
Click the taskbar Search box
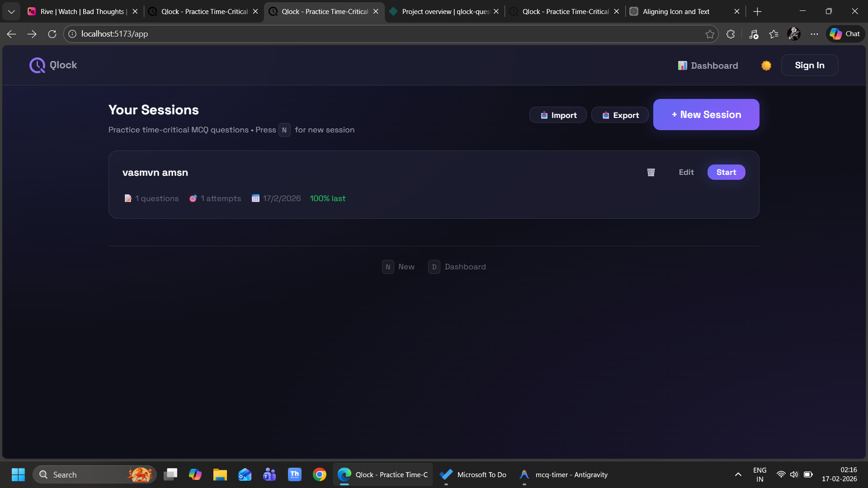click(94, 474)
